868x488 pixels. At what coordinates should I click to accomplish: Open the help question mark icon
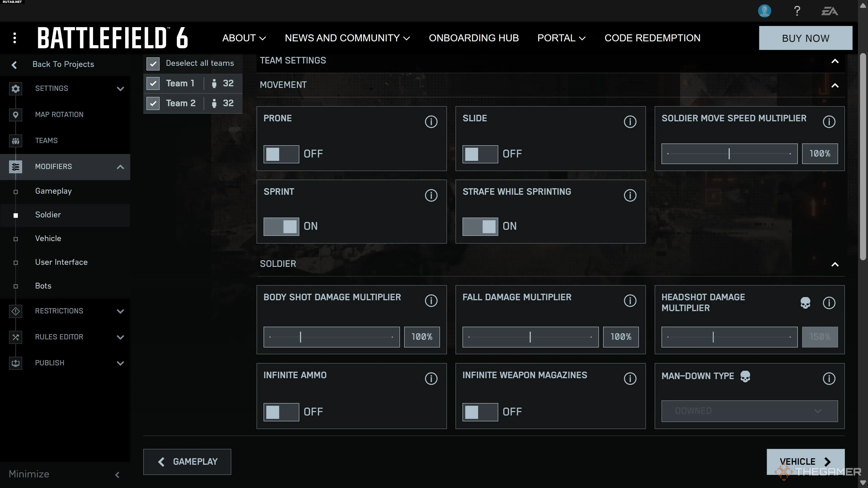(797, 11)
